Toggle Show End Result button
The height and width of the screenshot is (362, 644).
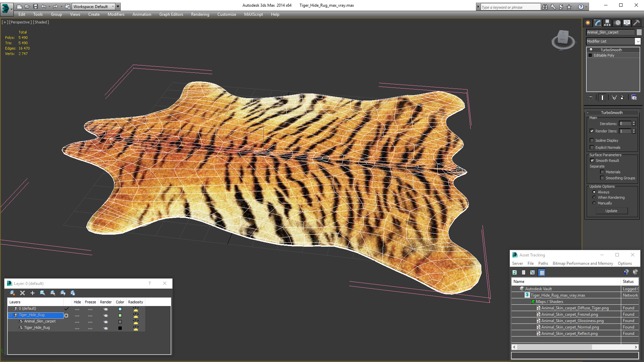click(602, 98)
